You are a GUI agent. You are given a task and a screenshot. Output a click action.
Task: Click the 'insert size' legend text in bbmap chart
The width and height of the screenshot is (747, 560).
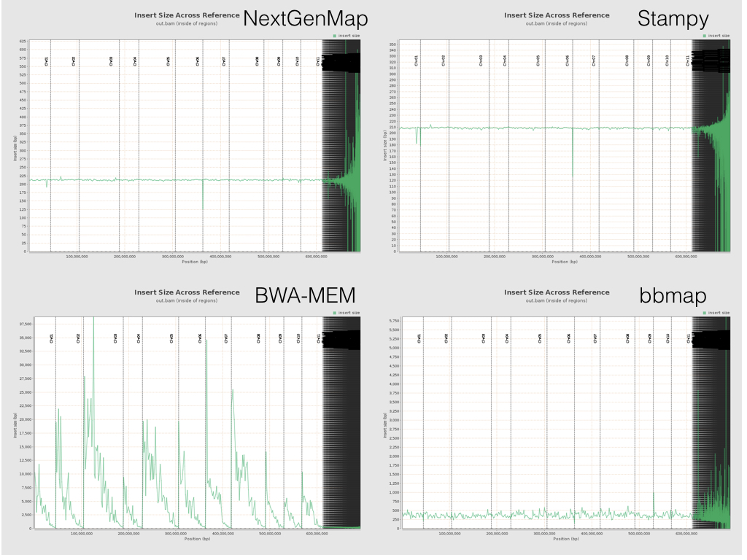(719, 313)
